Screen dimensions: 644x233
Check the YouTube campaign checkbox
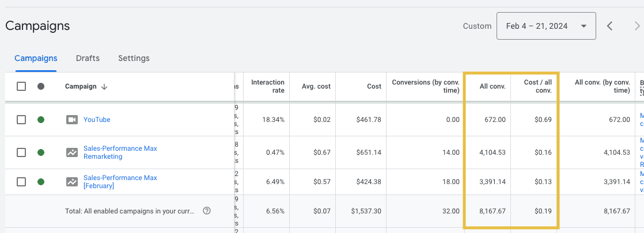coord(21,120)
